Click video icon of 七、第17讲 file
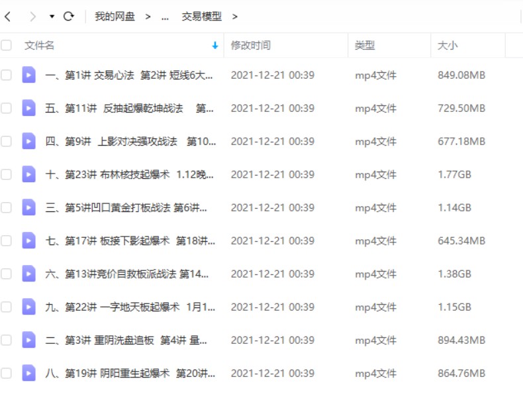This screenshot has height=420, width=523. [x=28, y=240]
